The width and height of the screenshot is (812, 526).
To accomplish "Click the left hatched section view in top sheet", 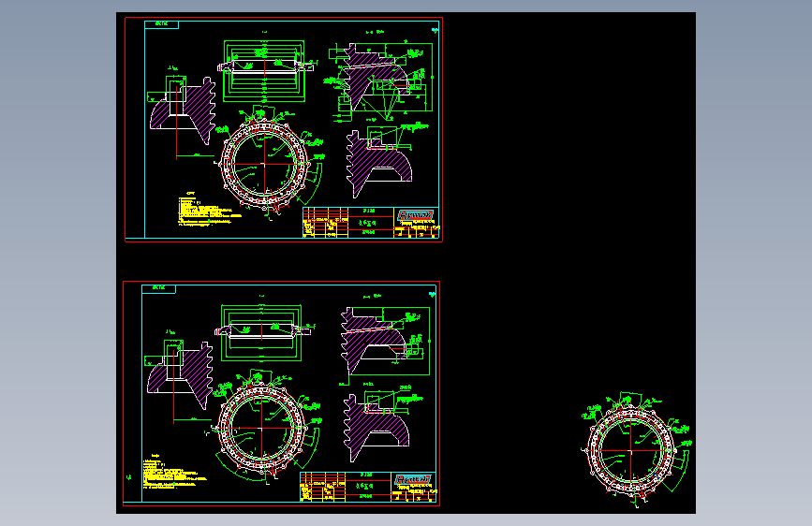I will [x=183, y=110].
